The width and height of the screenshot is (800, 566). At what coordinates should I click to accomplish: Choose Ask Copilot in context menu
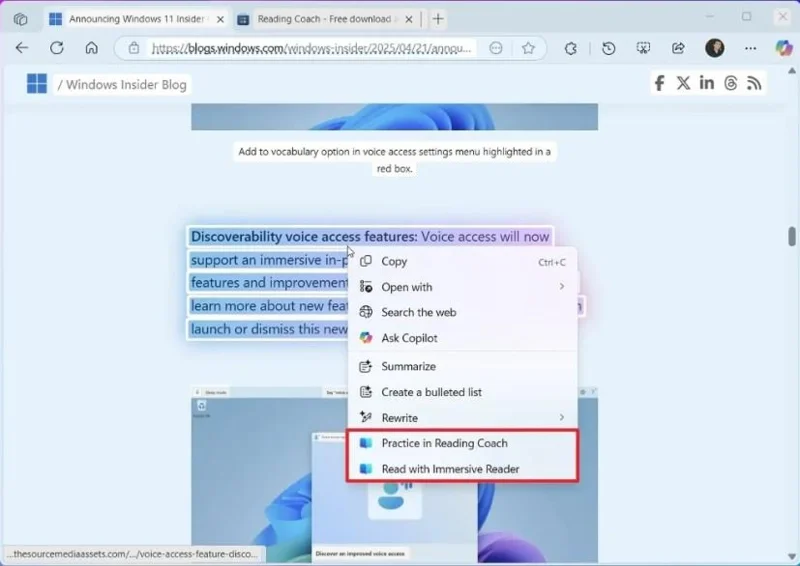pyautogui.click(x=463, y=338)
